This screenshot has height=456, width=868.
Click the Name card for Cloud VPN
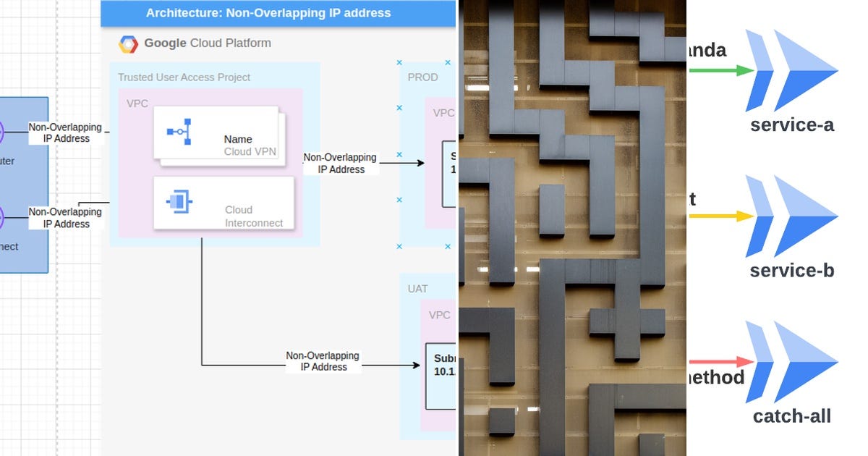click(215, 133)
